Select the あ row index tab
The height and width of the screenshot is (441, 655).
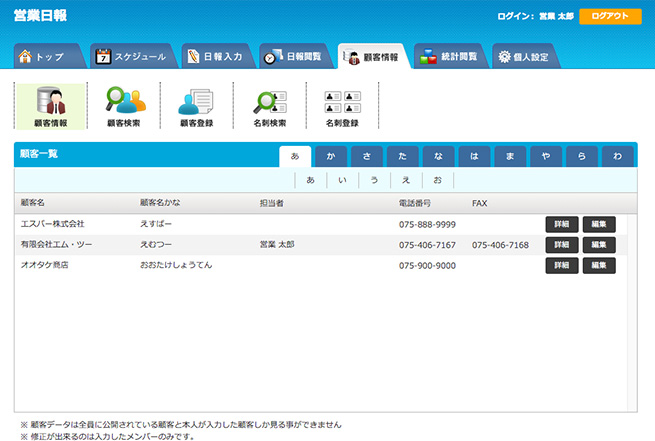(x=295, y=156)
